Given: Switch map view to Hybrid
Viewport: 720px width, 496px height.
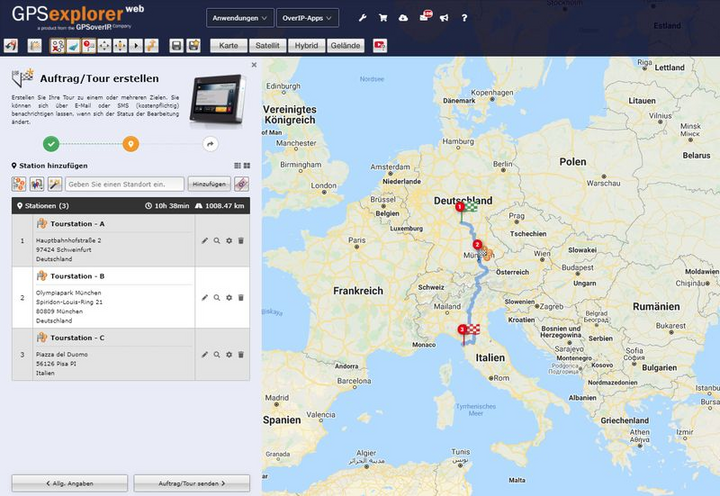Looking at the screenshot, I should 306,45.
